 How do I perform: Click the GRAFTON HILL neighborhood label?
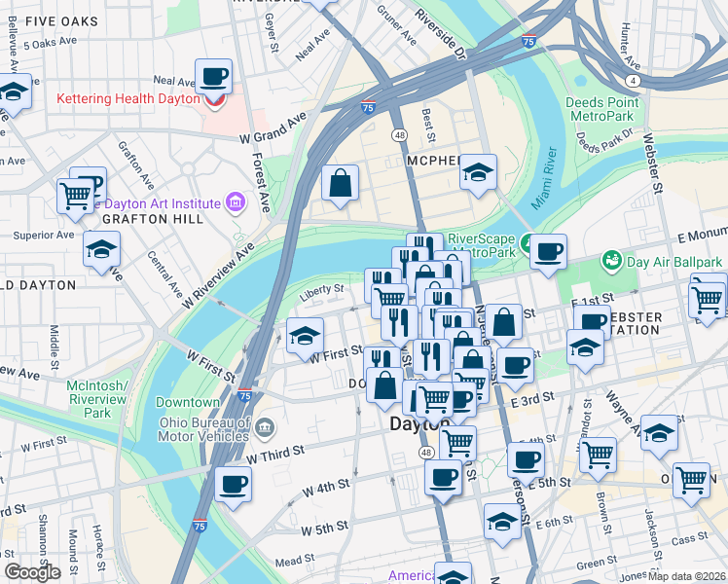coord(153,219)
